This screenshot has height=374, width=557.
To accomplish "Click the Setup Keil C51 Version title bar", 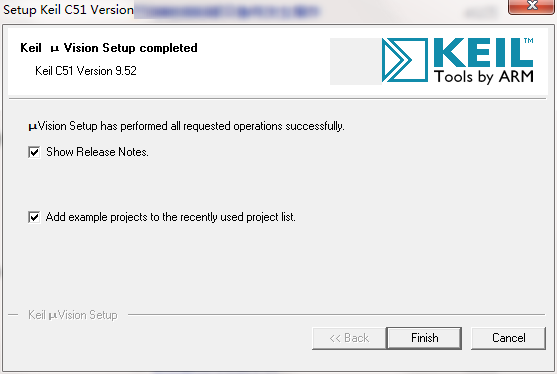I will (x=68, y=10).
